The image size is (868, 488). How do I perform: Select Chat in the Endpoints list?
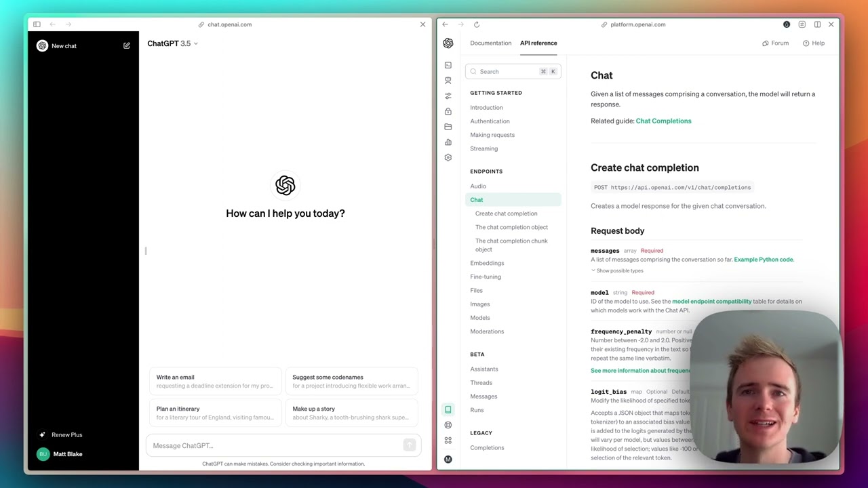point(513,200)
